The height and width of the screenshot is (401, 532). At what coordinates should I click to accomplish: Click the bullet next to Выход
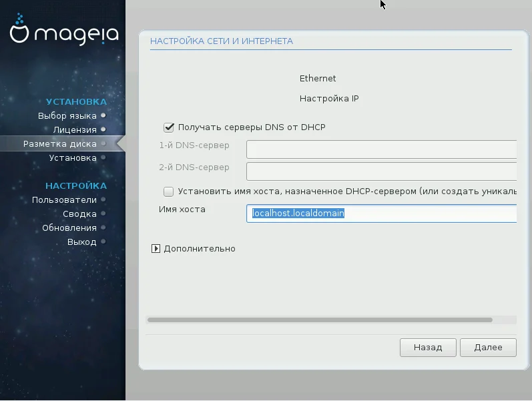point(103,242)
